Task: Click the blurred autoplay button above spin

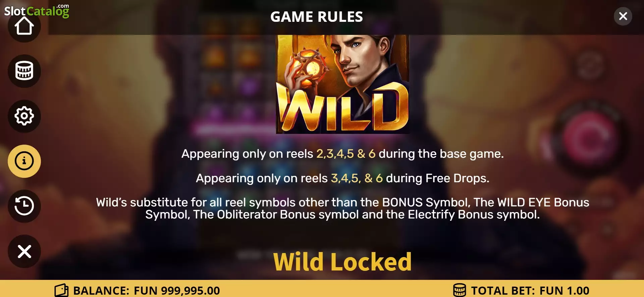Action: tap(589, 65)
